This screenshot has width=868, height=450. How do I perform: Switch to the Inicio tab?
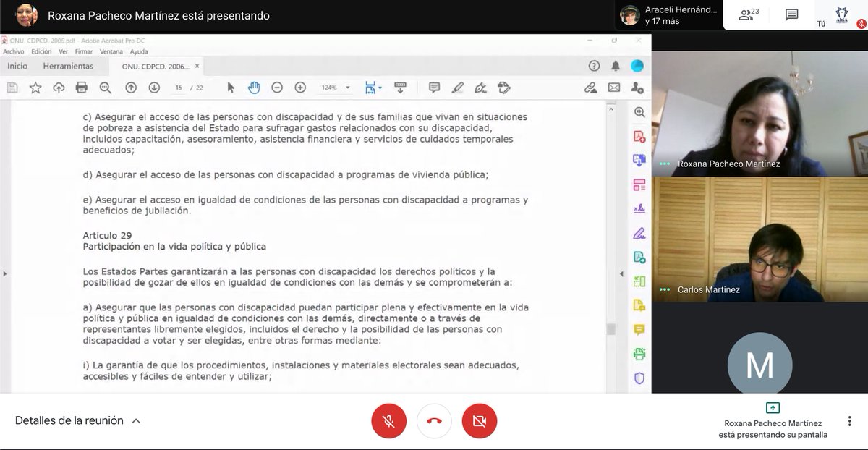[17, 66]
